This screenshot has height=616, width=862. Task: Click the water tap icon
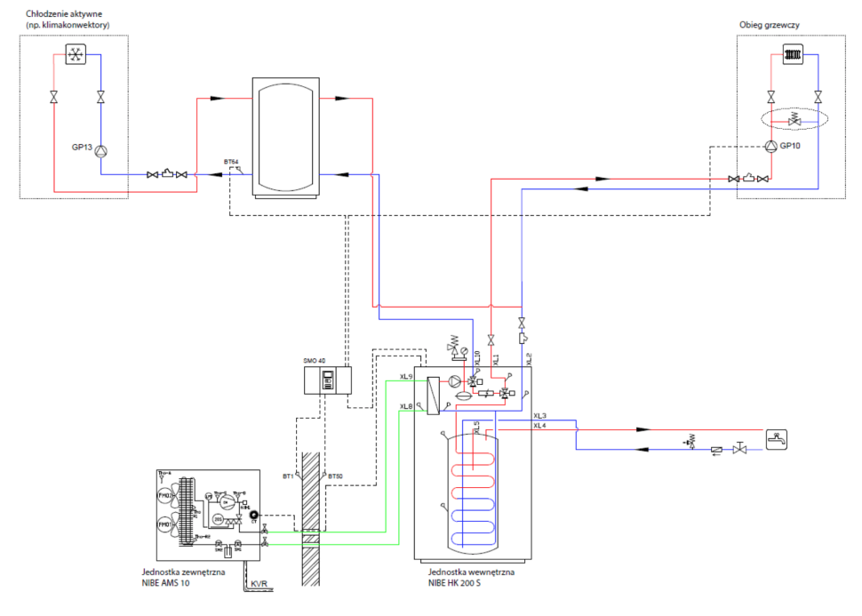click(776, 437)
